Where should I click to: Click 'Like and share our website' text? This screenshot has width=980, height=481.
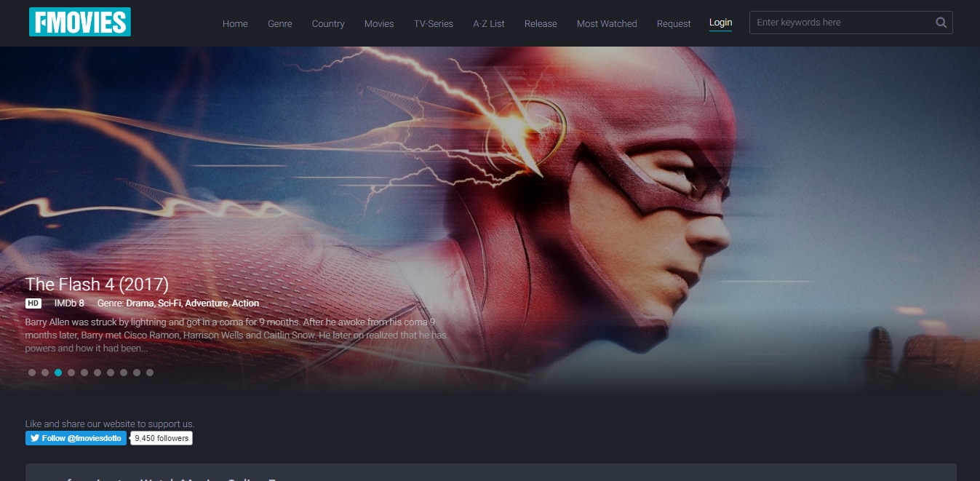click(x=110, y=424)
